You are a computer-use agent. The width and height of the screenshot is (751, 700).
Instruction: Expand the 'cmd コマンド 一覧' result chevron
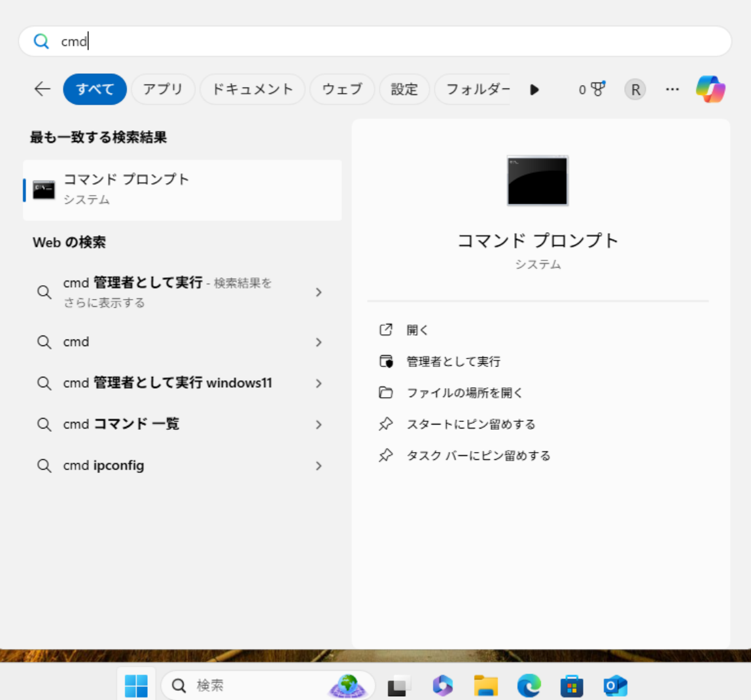[319, 425]
